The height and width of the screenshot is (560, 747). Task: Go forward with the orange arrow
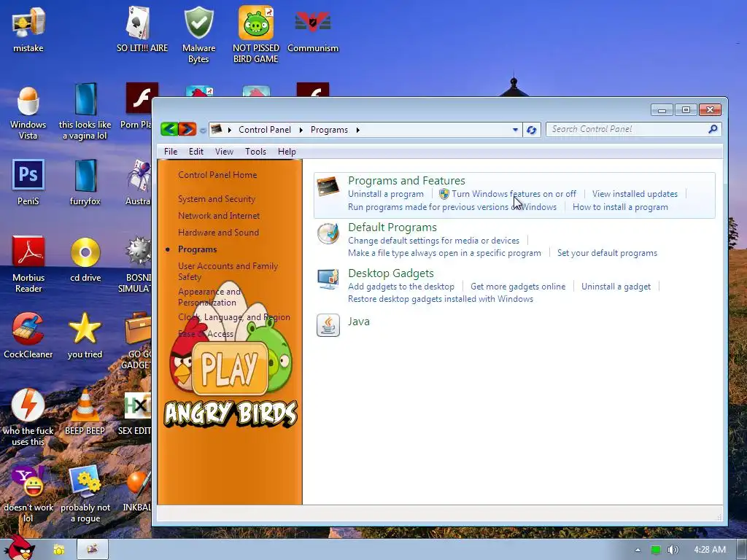pos(187,129)
